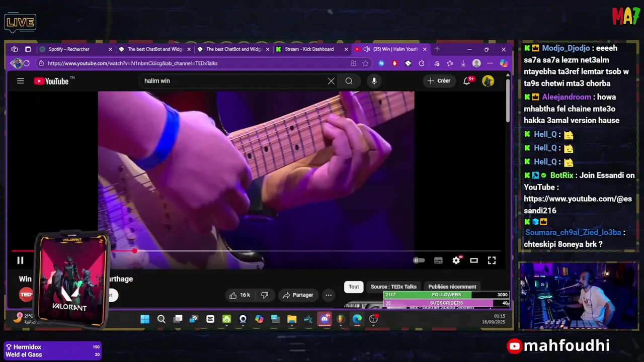Open Windows taskbar search
Viewport: 644px width, 362px height.
click(161, 319)
